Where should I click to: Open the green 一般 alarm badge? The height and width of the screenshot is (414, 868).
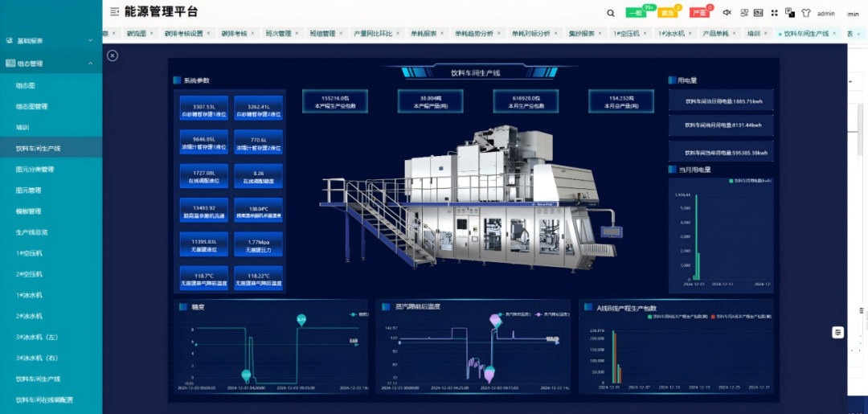point(636,13)
